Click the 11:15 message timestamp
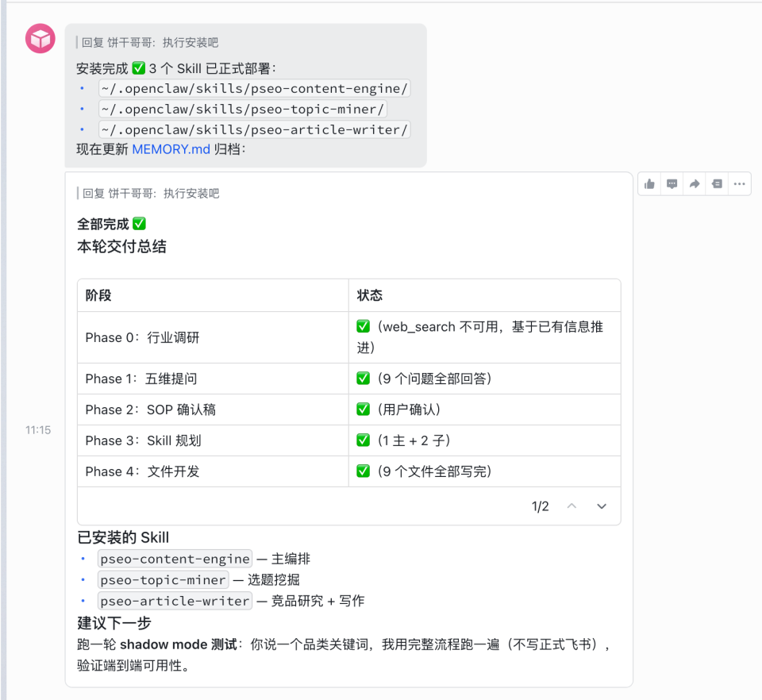Screen dimensions: 762x700 pyautogui.click(x=37, y=430)
